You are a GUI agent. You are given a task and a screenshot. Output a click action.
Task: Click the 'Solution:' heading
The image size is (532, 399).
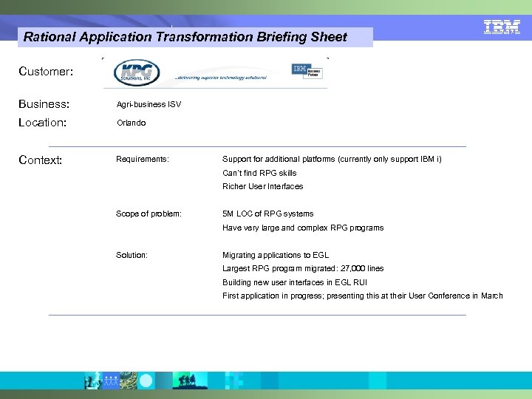coord(132,255)
